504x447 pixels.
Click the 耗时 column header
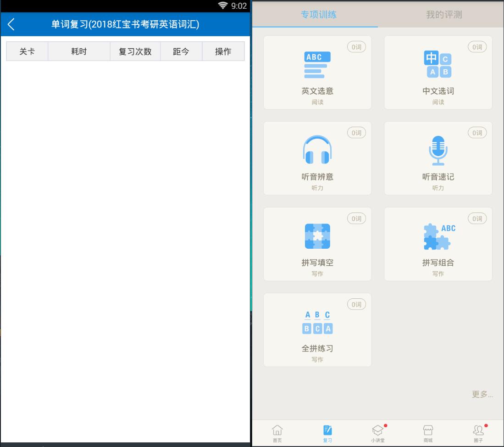click(79, 51)
